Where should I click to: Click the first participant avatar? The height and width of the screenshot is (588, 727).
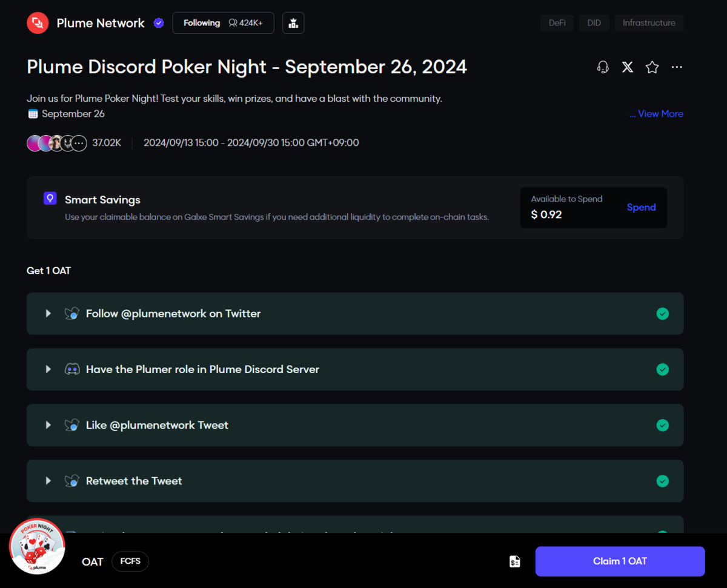tap(34, 144)
